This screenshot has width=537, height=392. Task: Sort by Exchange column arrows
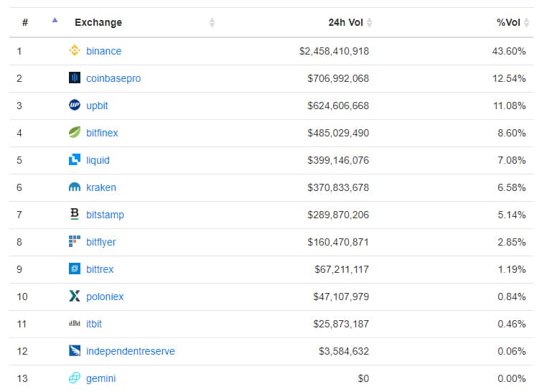212,23
